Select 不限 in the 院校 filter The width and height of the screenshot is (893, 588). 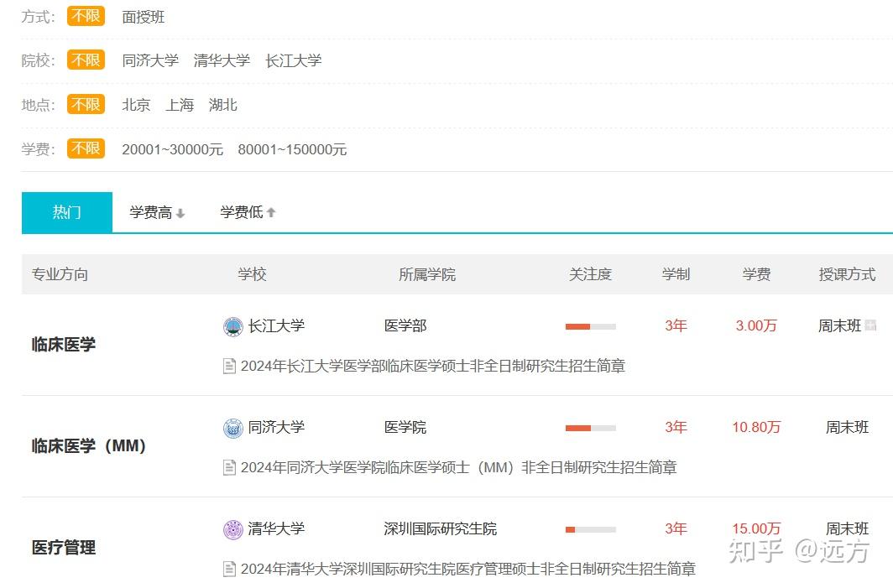coord(86,60)
